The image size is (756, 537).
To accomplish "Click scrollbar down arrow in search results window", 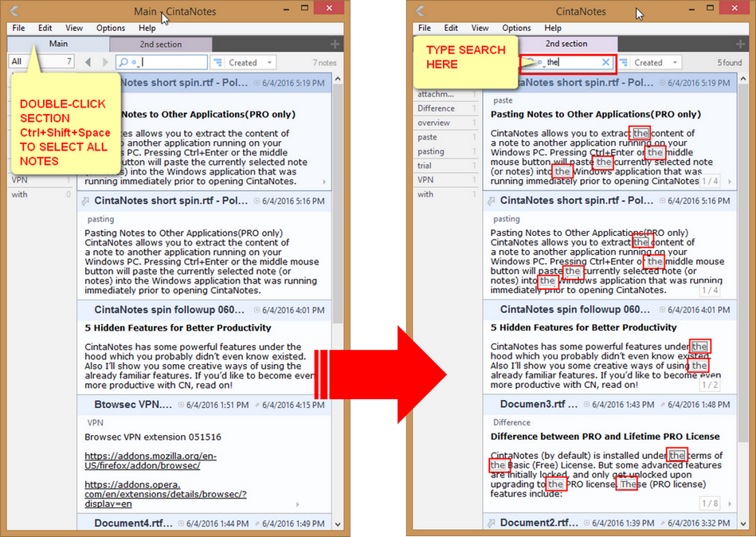I will (x=743, y=523).
